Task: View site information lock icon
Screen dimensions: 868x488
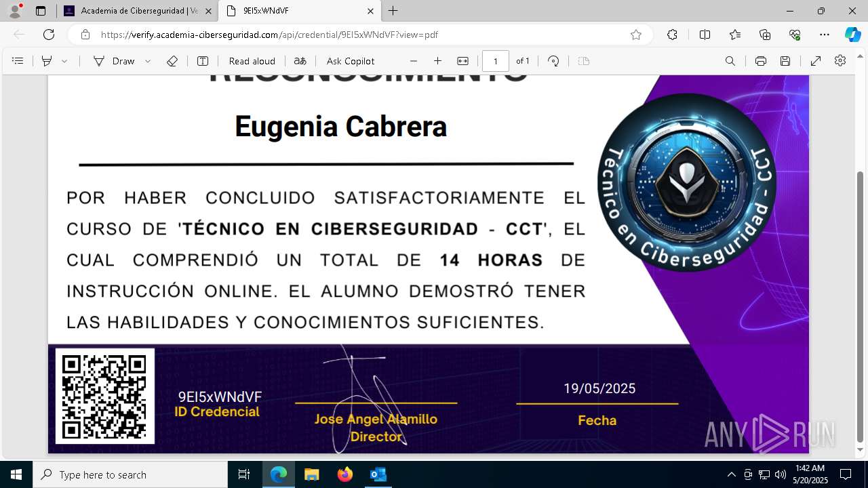Action: 85,35
